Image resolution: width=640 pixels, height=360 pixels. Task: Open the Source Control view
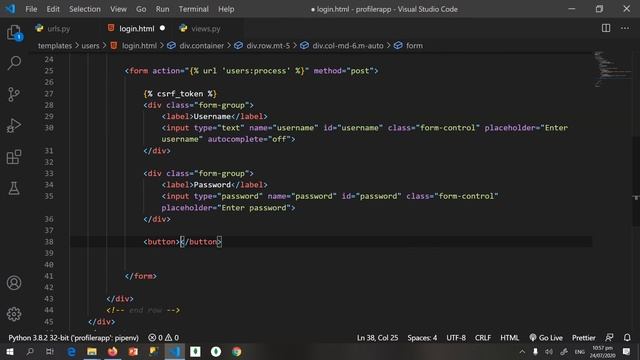pos(14,94)
